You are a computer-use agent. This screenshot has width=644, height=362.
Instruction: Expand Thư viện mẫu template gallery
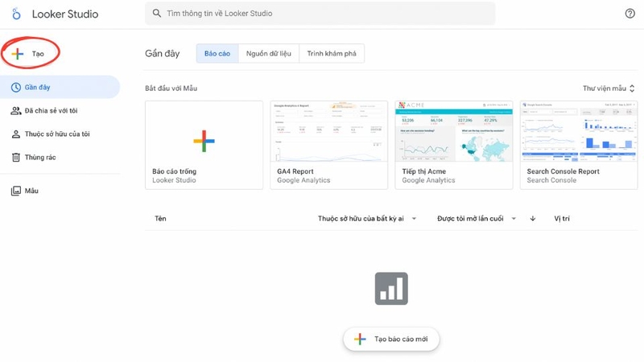pos(609,88)
